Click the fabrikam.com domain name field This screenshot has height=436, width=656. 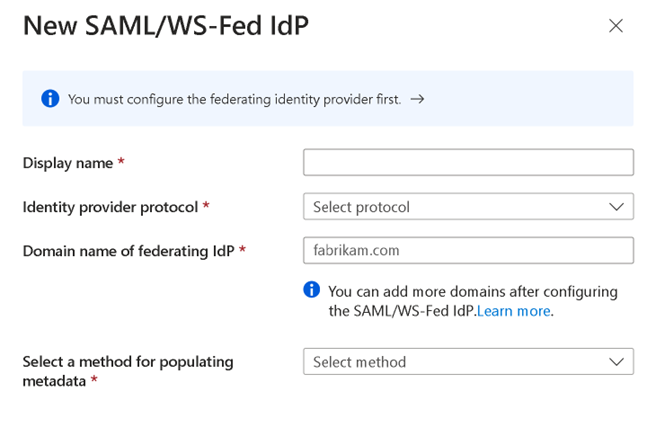[468, 251]
